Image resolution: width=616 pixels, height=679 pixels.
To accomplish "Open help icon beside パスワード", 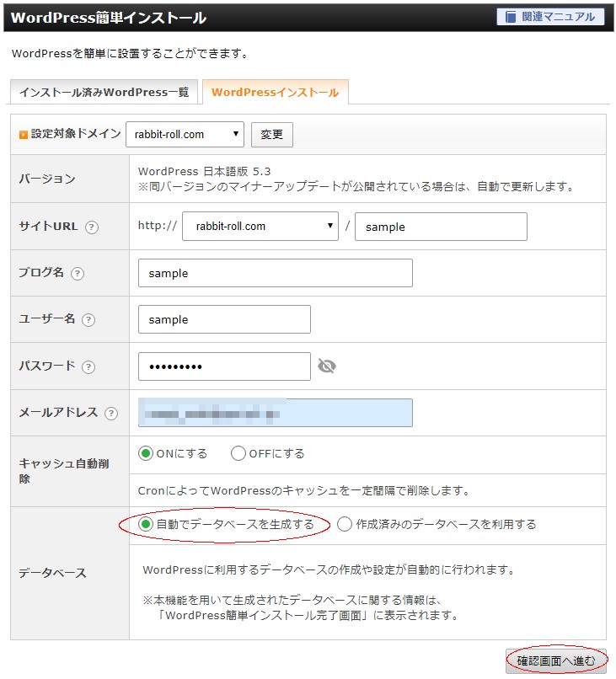I will (x=88, y=366).
